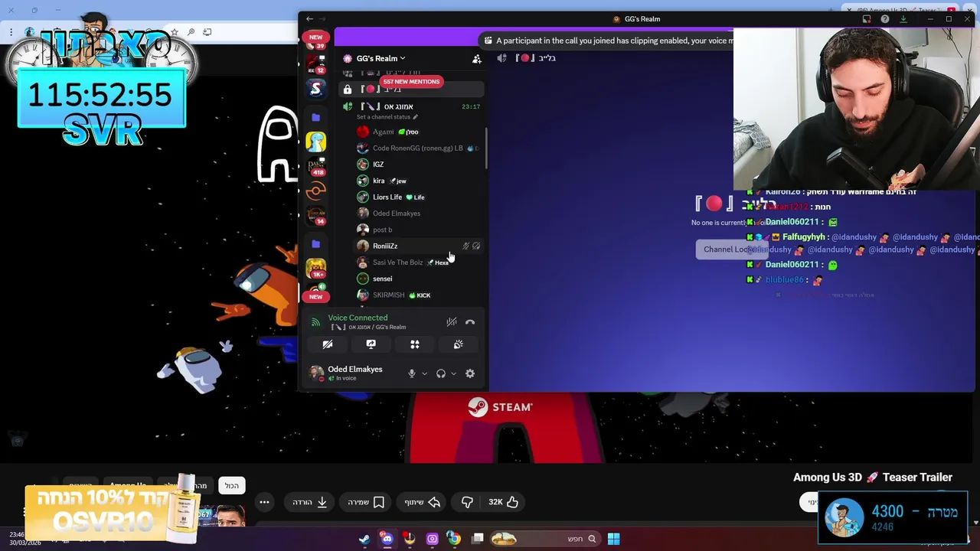This screenshot has width=980, height=551.
Task: Toggle noise suppression icon beside Voice Connected
Action: (452, 322)
